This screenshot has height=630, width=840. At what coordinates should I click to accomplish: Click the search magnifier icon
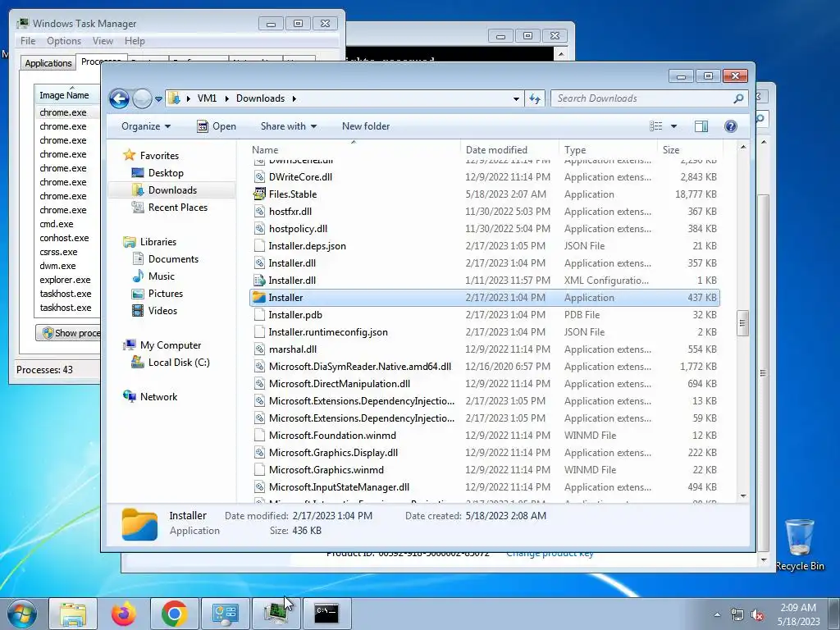coord(738,98)
